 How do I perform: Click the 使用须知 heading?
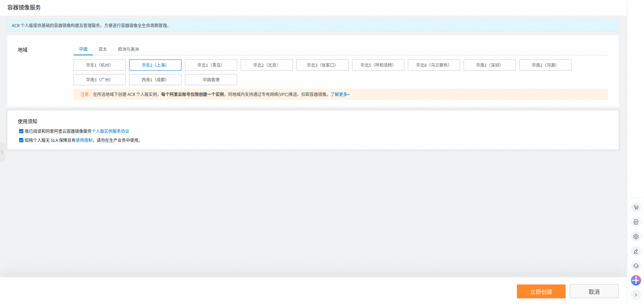click(x=28, y=121)
